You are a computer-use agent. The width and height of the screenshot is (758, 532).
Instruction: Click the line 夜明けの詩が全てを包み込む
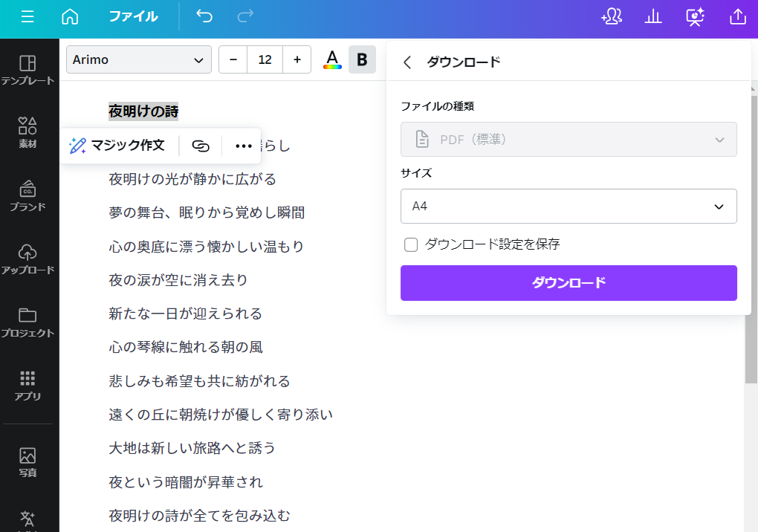click(x=199, y=516)
